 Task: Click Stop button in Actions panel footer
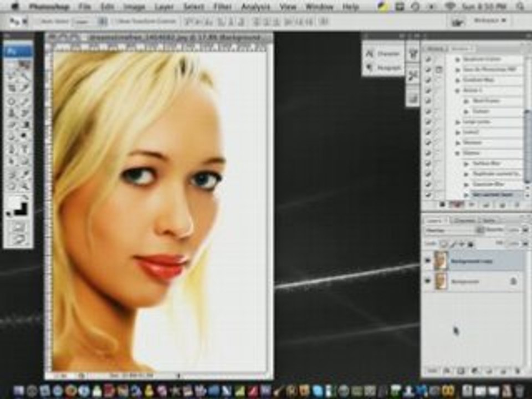(442, 204)
